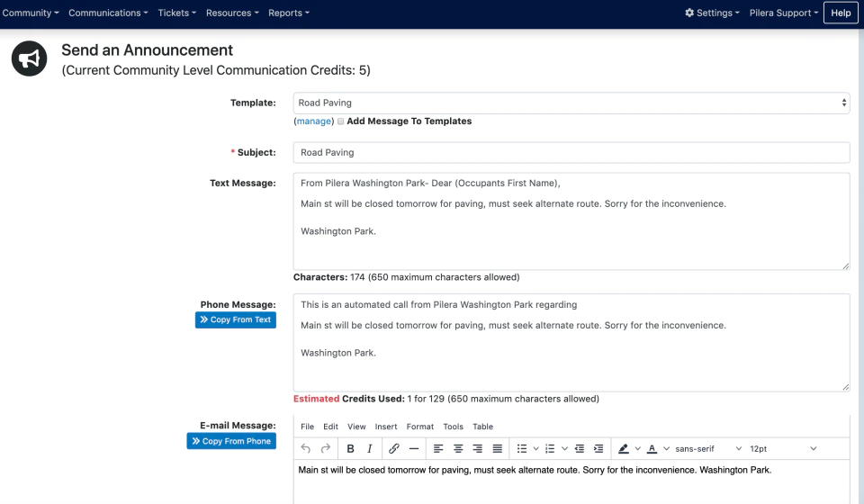This screenshot has width=864, height=504.
Task: Increase indent in email editor
Action: 598,449
